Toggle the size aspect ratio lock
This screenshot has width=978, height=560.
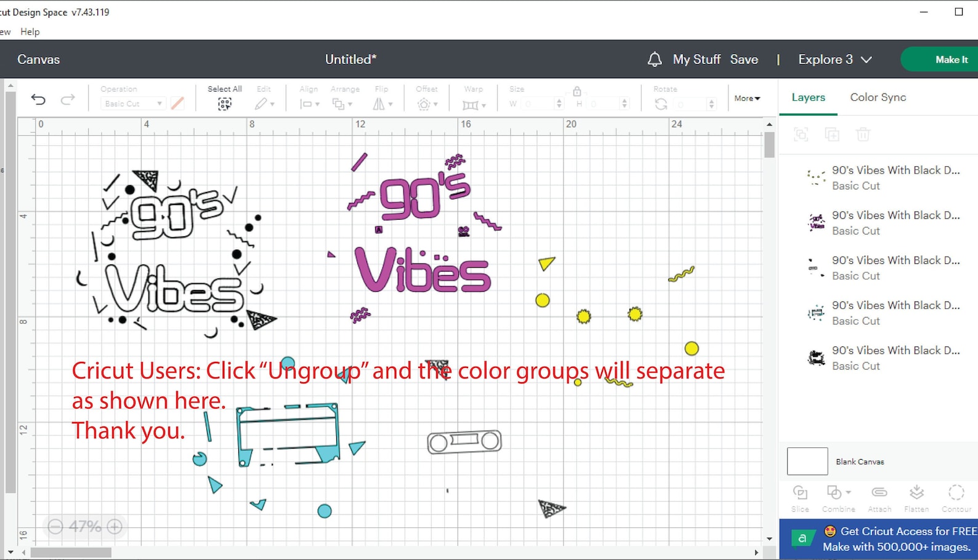pyautogui.click(x=577, y=91)
